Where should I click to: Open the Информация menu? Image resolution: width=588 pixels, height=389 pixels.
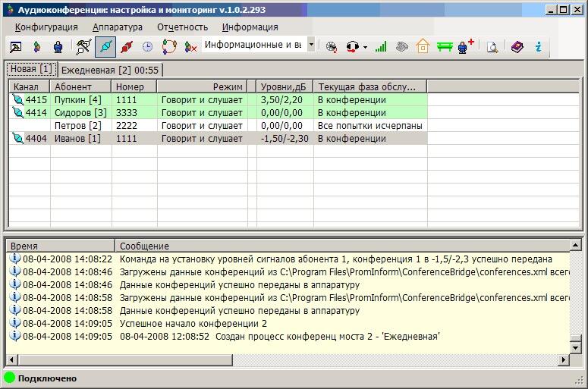(x=250, y=27)
